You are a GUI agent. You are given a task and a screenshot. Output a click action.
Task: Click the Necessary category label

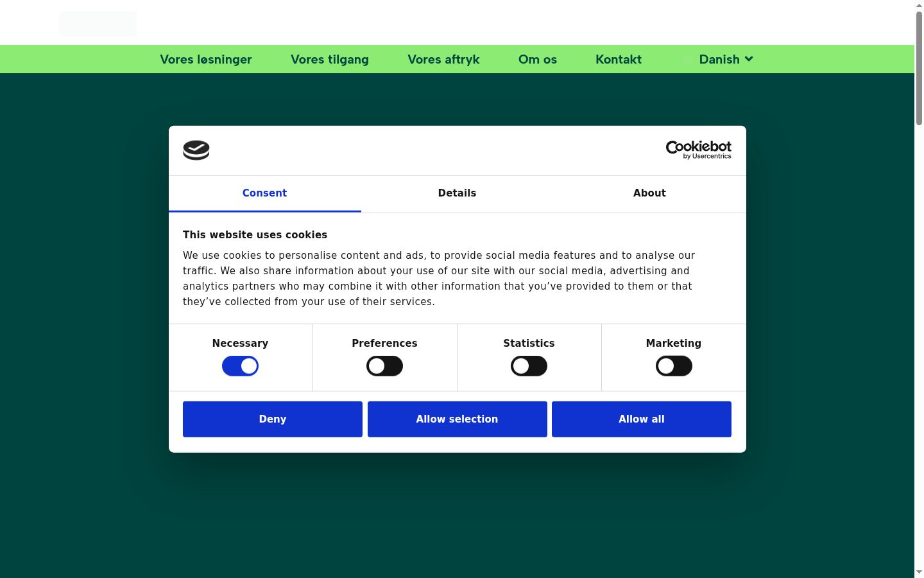coord(240,344)
